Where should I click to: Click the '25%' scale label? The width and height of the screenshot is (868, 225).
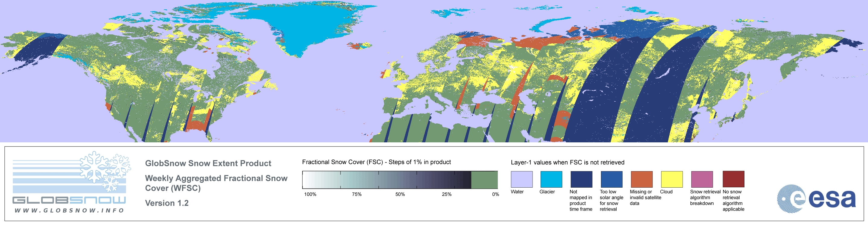coord(446,194)
